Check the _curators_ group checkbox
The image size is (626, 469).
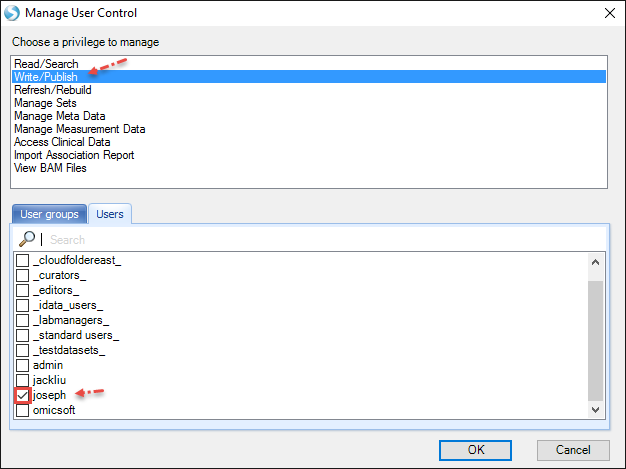click(22, 275)
